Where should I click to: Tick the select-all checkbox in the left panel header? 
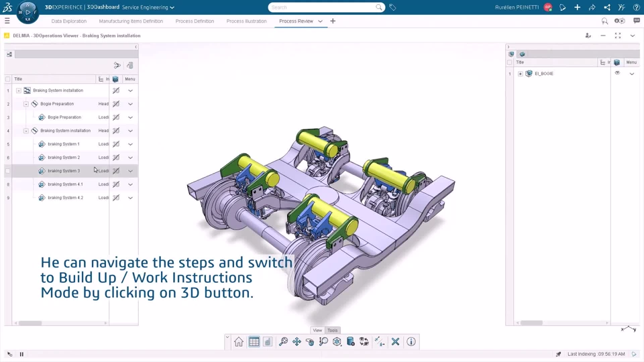click(x=8, y=79)
